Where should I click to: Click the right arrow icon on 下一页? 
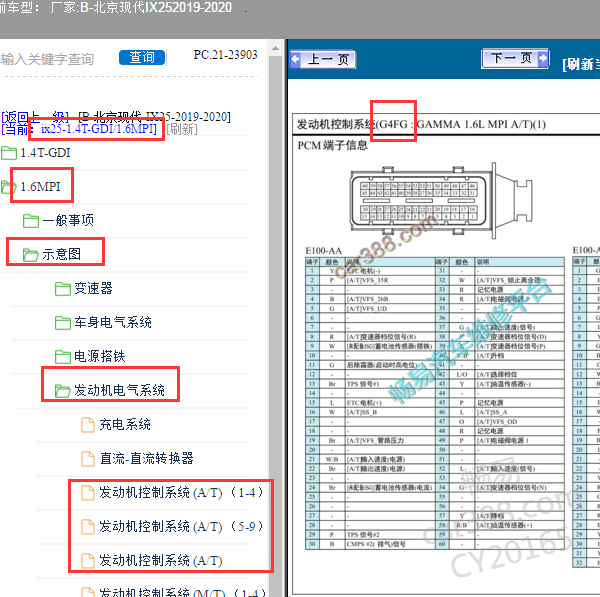click(x=543, y=59)
